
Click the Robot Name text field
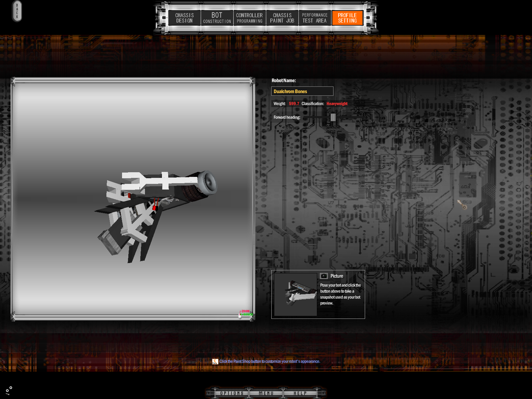302,91
